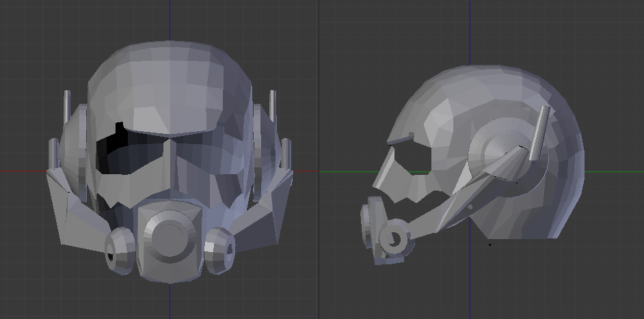Select the small filter canister left of respirator

(x=120, y=250)
